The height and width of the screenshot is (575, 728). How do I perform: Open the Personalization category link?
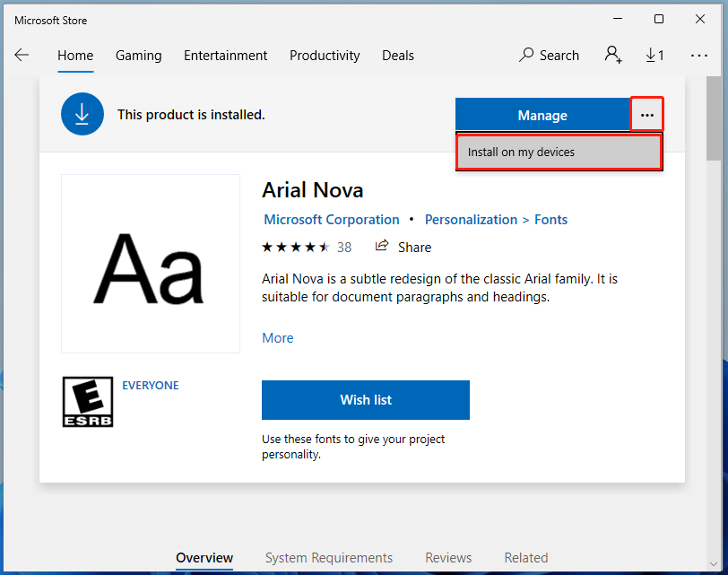(471, 220)
